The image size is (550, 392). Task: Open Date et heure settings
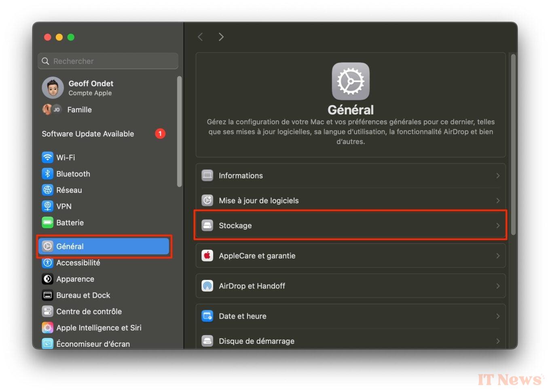350,316
